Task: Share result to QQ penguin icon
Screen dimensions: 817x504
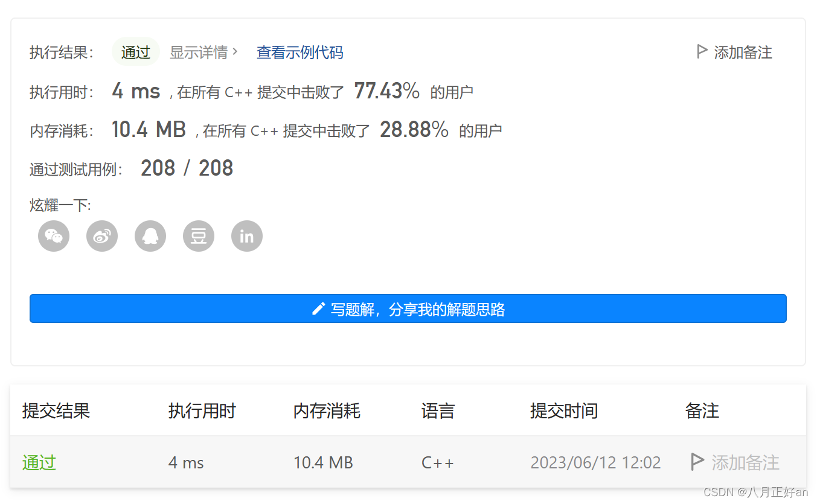Action: point(150,236)
